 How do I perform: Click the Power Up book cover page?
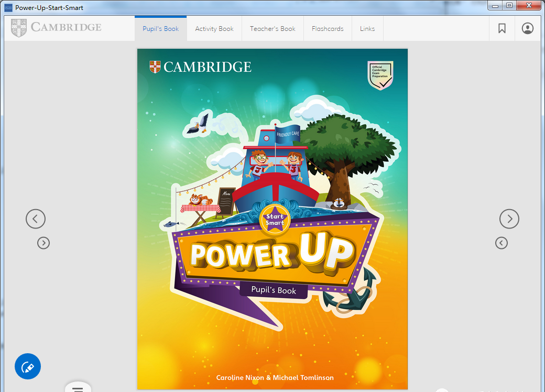[272, 219]
